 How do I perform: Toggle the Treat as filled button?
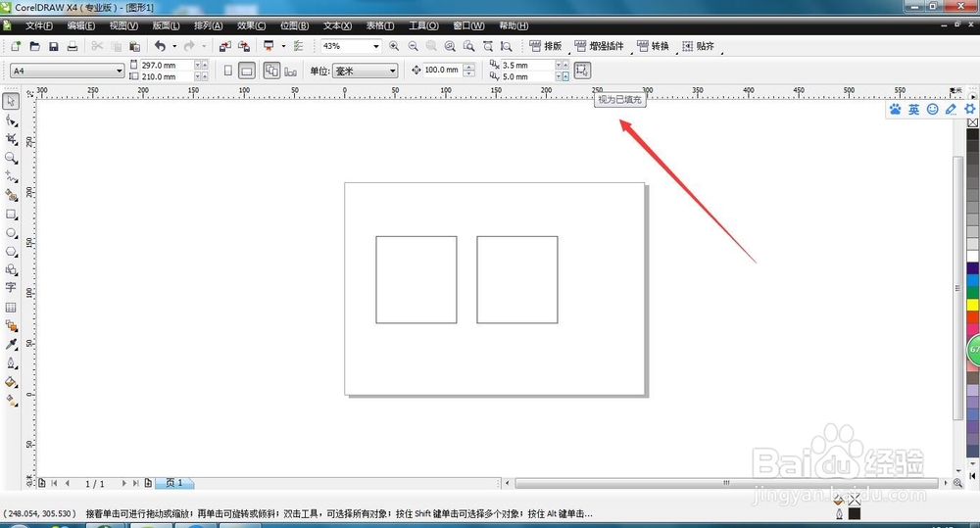(x=582, y=70)
